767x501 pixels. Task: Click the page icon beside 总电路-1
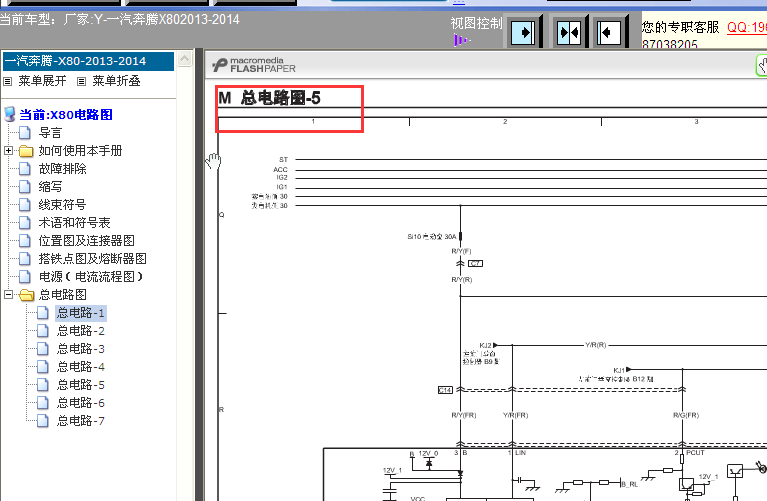point(43,313)
